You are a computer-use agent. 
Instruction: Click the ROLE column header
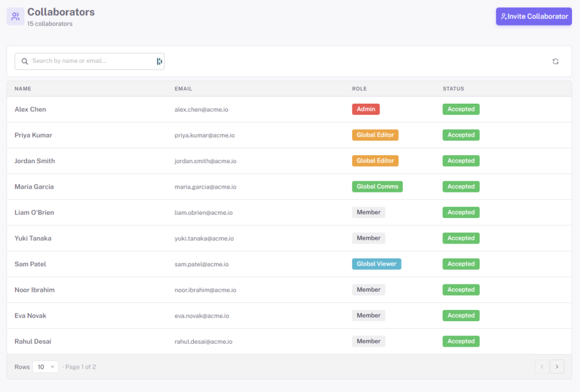tap(359, 89)
